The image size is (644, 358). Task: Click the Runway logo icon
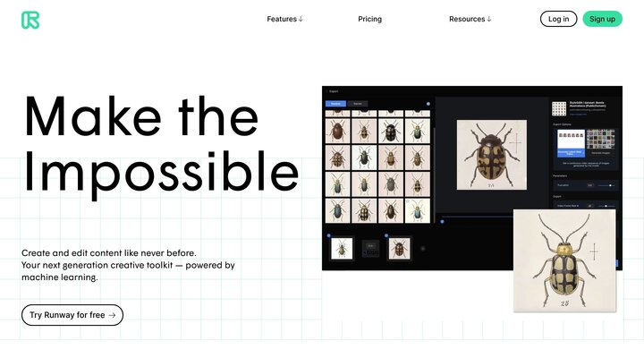(x=30, y=19)
